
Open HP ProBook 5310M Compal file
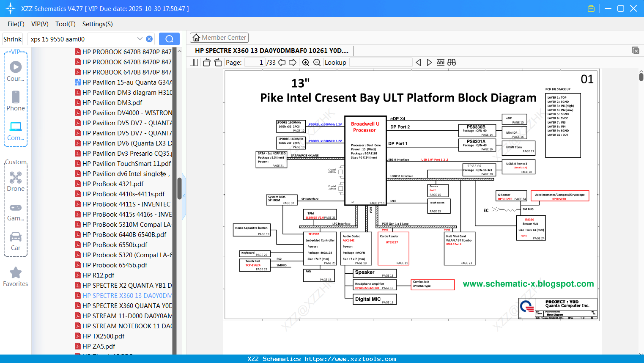point(123,224)
